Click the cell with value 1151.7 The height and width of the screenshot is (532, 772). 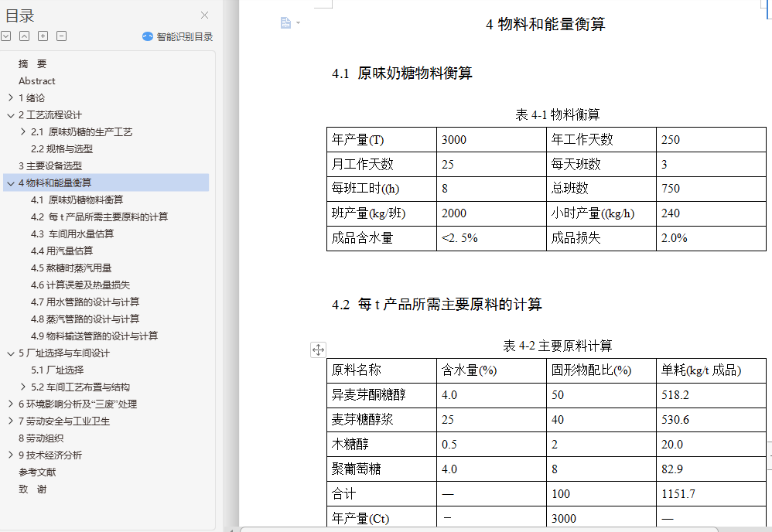click(711, 493)
